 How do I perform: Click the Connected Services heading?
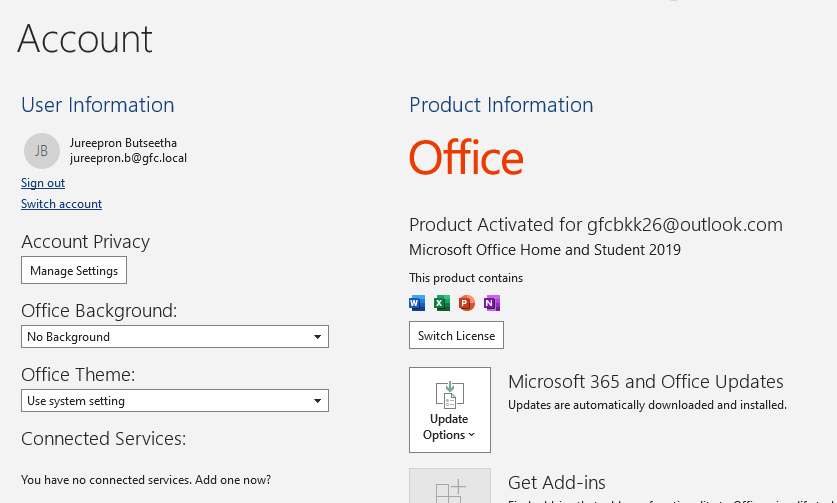103,439
